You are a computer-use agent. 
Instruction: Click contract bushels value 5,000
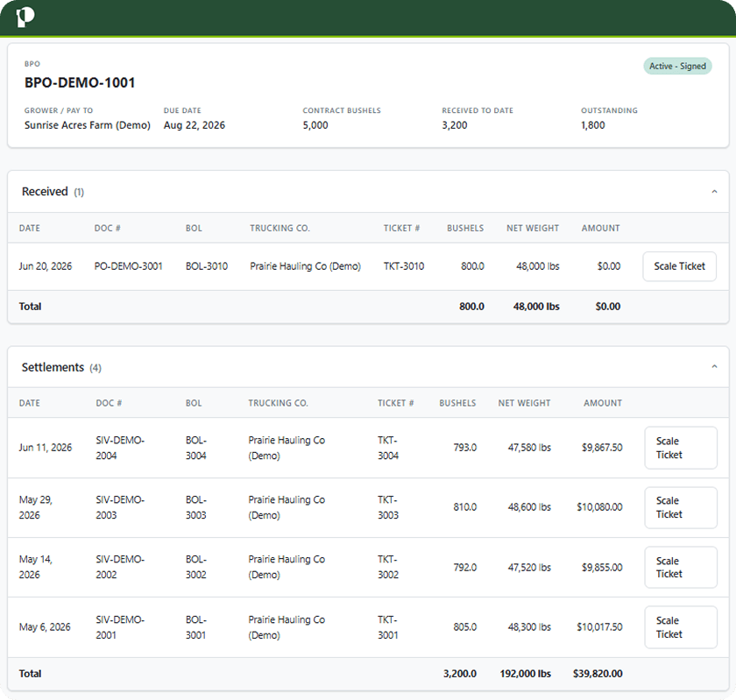click(x=315, y=125)
